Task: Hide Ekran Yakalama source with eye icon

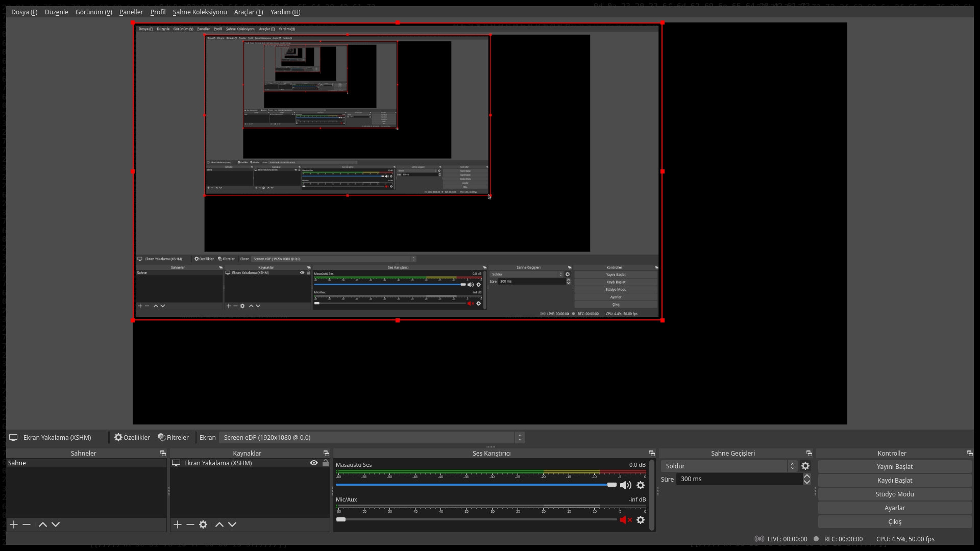Action: (314, 463)
